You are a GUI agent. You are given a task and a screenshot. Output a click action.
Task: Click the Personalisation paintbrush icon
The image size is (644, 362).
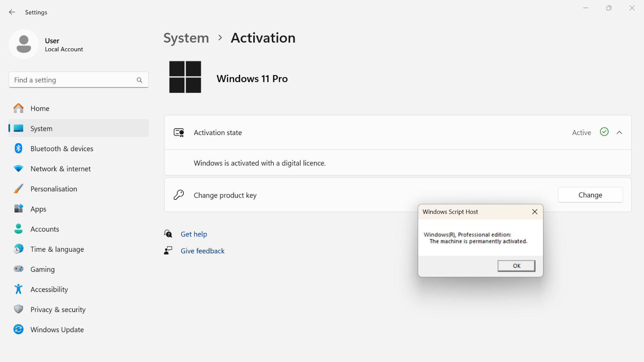click(x=19, y=189)
